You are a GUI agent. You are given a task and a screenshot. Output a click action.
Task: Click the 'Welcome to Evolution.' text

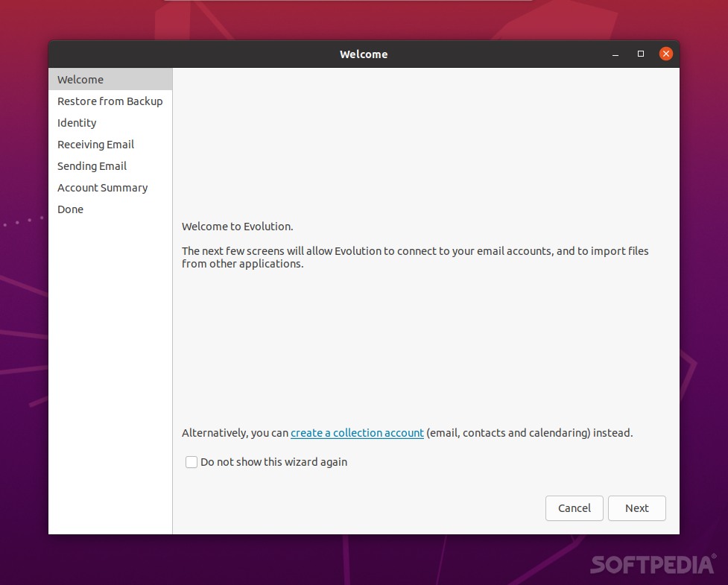237,227
